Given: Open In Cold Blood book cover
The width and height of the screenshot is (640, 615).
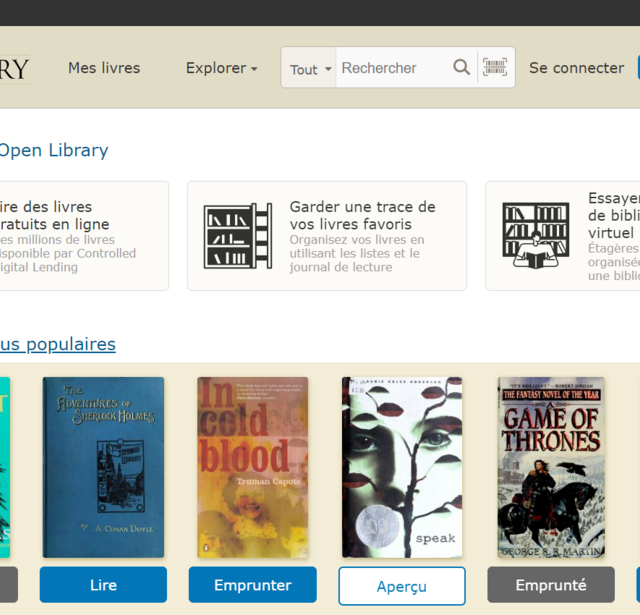Looking at the screenshot, I should (x=253, y=467).
